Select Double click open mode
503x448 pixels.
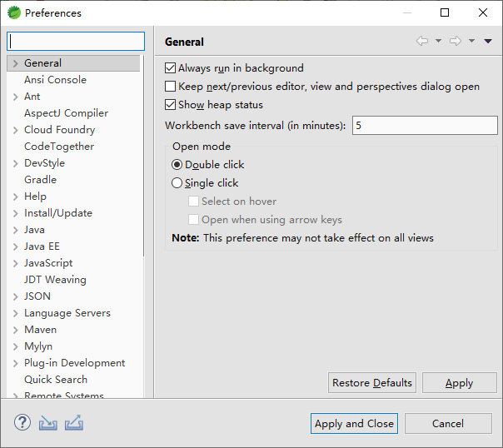(x=177, y=165)
